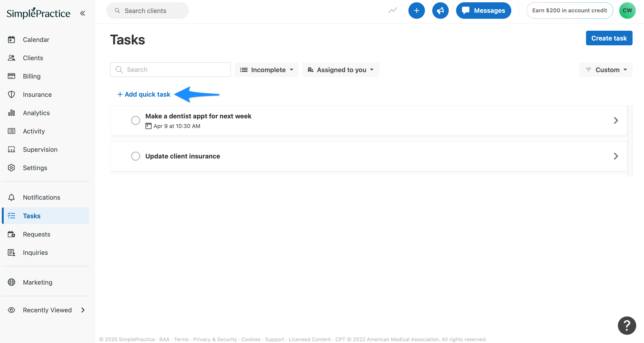Click the Recently Viewed eye icon

tap(11, 310)
